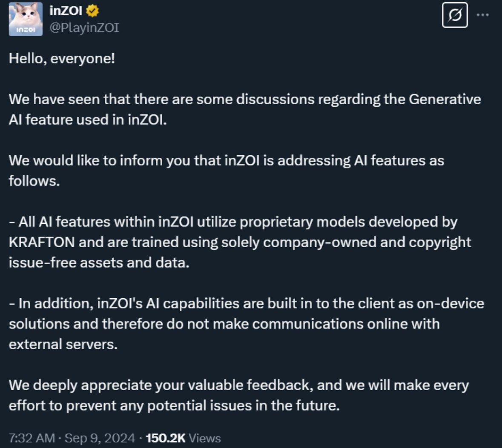Click the "AI feature used in inZOI" line

[x=88, y=120]
